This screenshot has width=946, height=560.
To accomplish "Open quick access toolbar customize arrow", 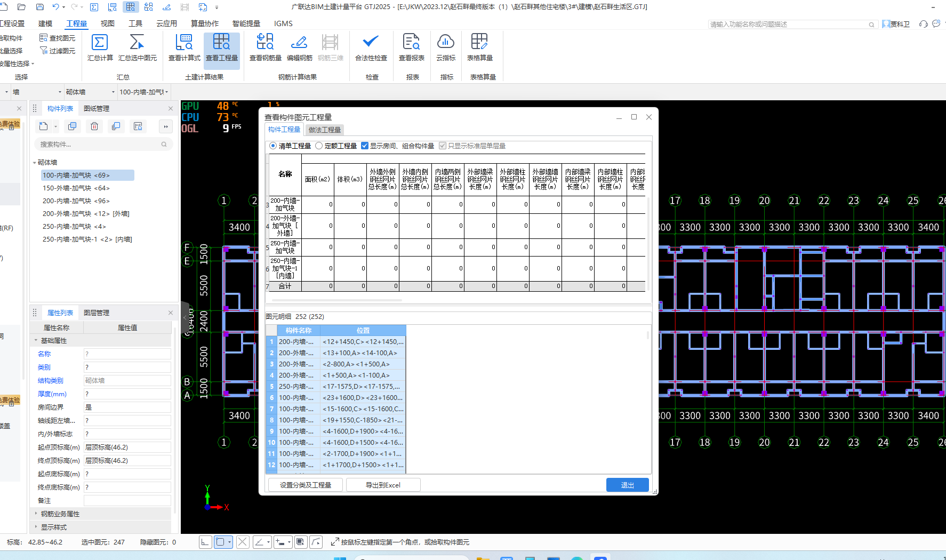I will click(x=217, y=7).
